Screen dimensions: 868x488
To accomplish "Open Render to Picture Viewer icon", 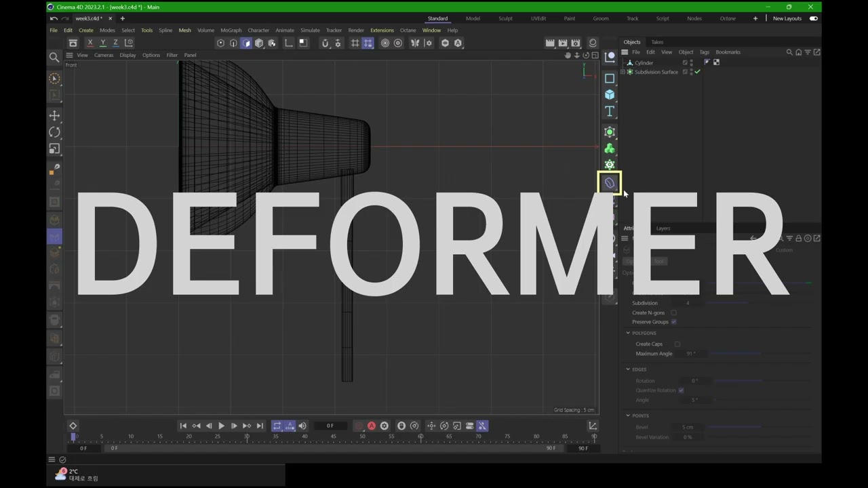I will click(563, 43).
